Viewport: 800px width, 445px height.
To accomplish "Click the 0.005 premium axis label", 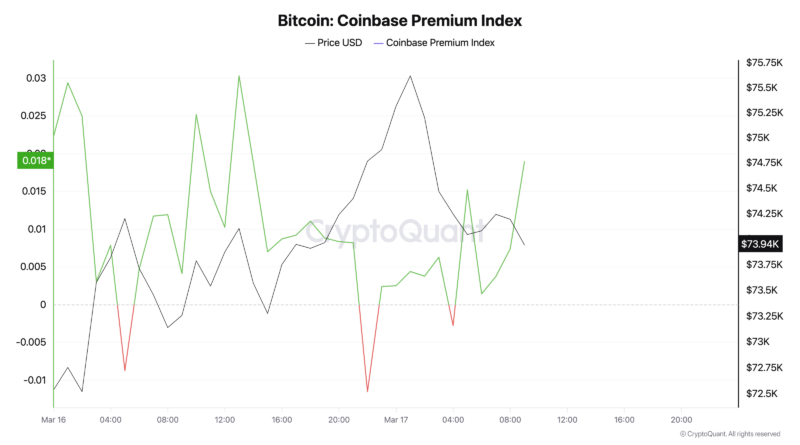I will point(34,267).
